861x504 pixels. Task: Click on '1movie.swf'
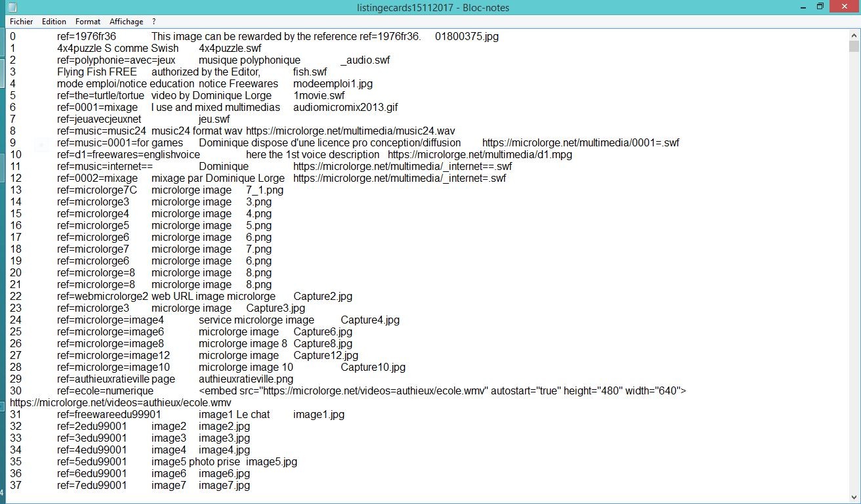pyautogui.click(x=319, y=96)
